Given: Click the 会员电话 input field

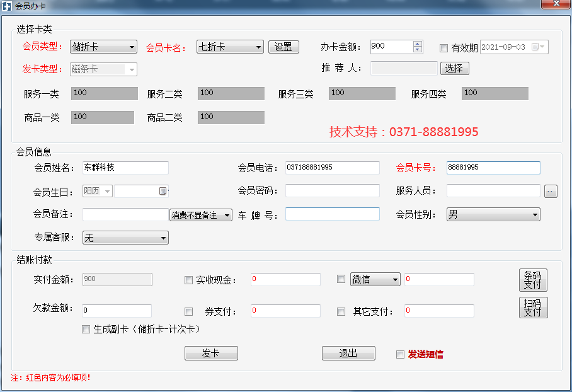Looking at the screenshot, I should click(x=333, y=168).
